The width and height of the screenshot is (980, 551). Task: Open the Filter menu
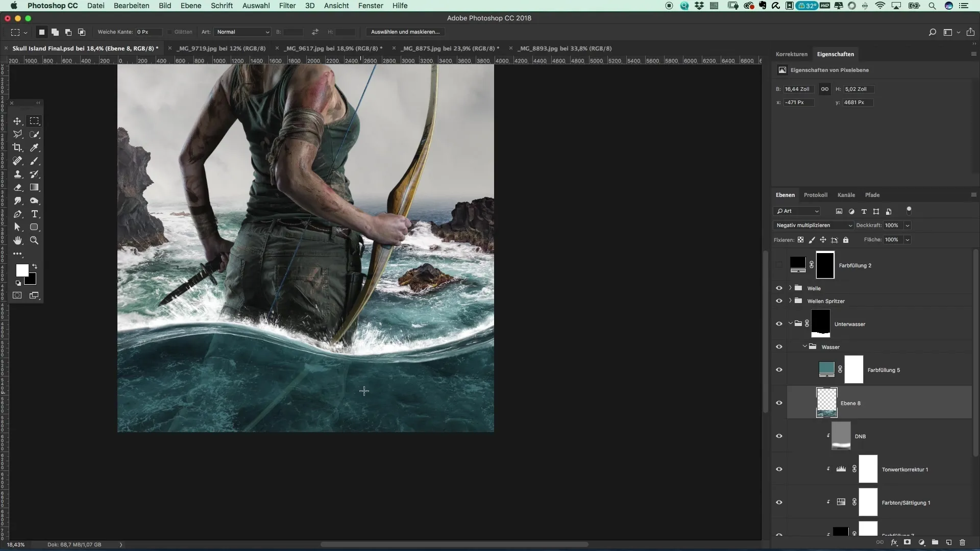click(287, 6)
